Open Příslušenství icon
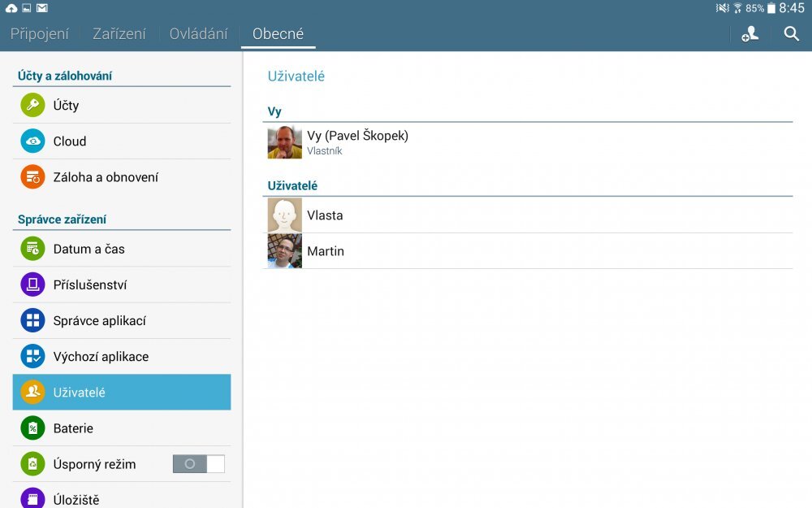812x508 pixels. tap(32, 284)
